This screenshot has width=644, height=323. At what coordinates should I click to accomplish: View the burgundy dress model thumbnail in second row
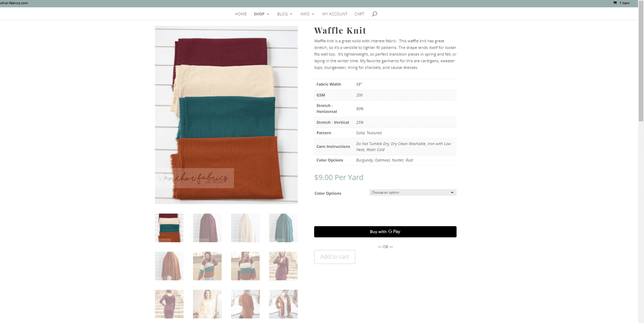tap(283, 266)
